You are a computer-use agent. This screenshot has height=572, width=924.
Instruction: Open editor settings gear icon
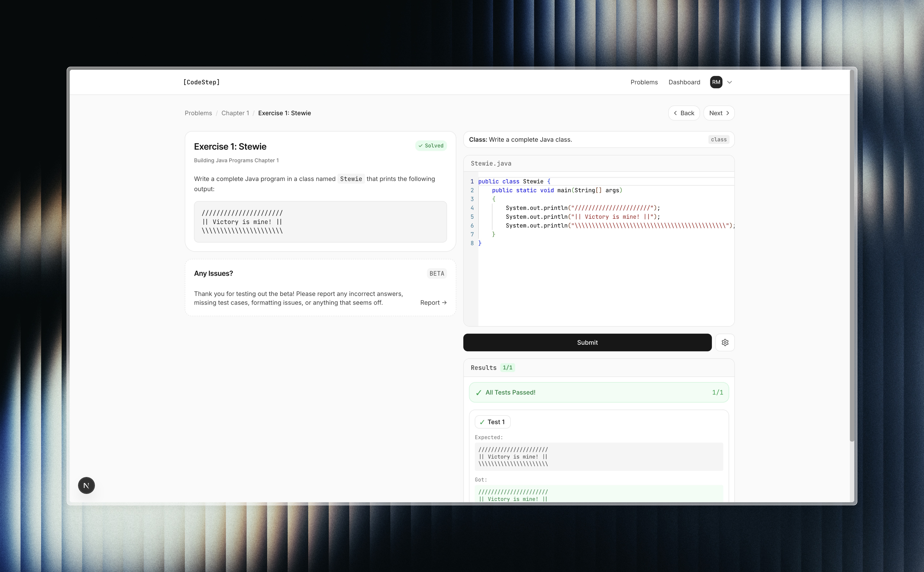tap(725, 342)
